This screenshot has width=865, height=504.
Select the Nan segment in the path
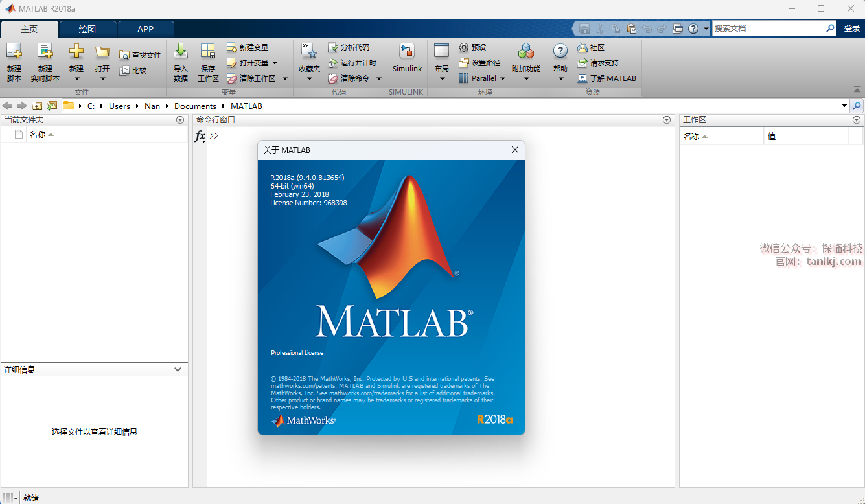tap(152, 106)
